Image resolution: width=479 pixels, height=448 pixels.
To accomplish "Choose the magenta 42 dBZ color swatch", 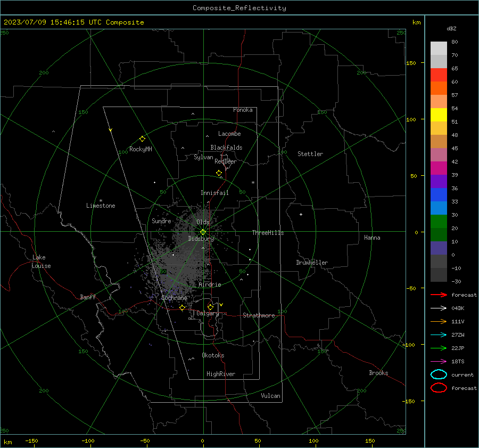I will (x=439, y=168).
